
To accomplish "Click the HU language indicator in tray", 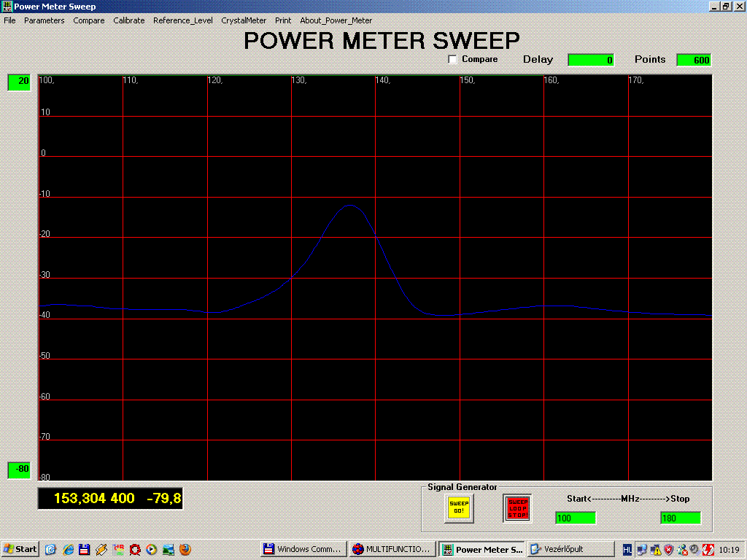I will (627, 550).
